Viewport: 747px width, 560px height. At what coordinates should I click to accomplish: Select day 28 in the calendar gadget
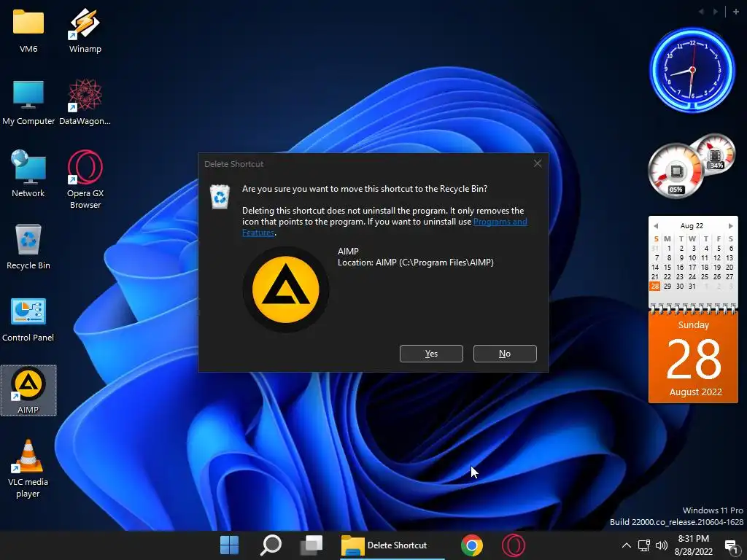(x=654, y=286)
